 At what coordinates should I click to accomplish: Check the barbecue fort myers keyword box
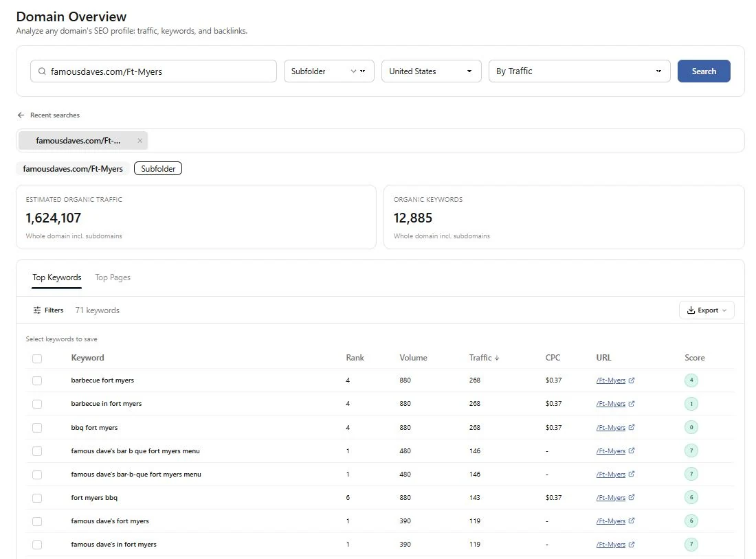click(x=37, y=380)
